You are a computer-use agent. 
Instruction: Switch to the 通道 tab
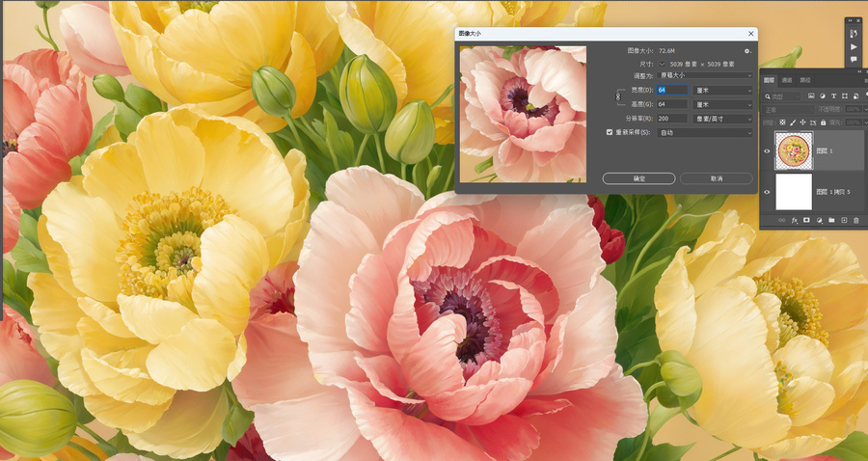click(x=787, y=80)
